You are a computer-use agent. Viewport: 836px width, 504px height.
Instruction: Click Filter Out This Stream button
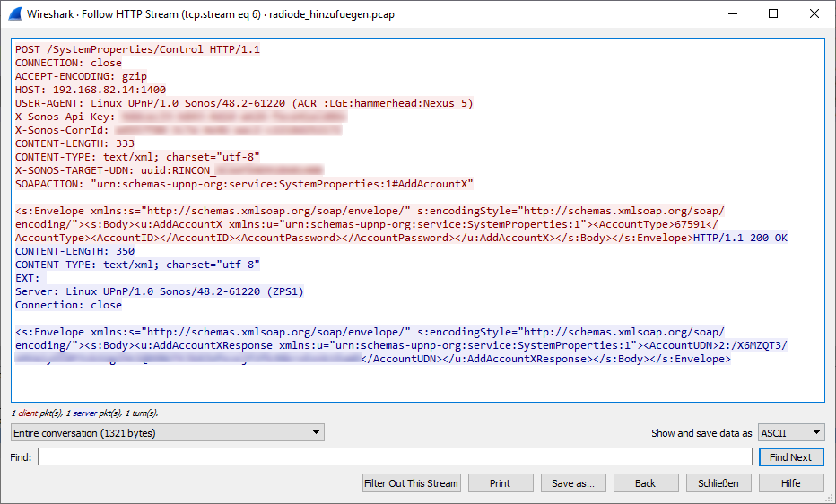[411, 483]
